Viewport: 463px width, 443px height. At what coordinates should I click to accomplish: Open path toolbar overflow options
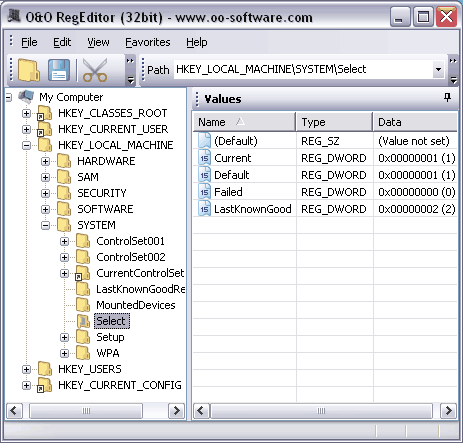(453, 70)
